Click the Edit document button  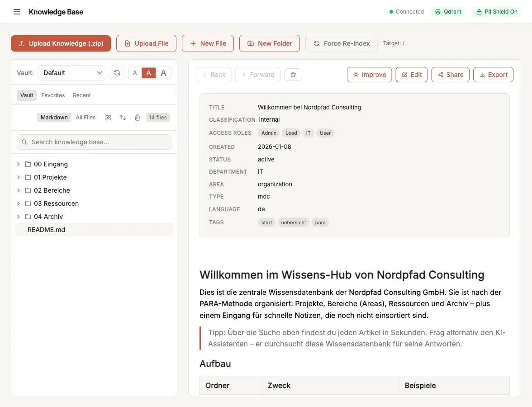point(412,75)
